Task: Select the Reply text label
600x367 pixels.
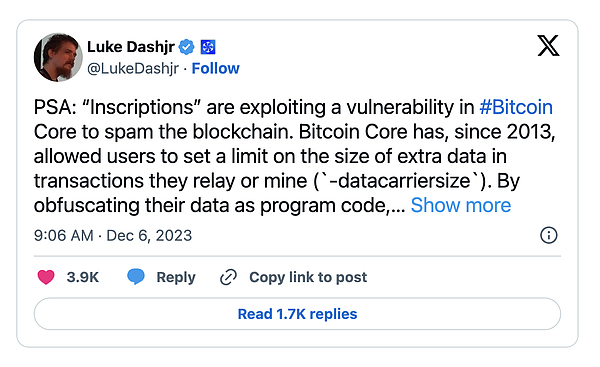Action: tap(176, 277)
